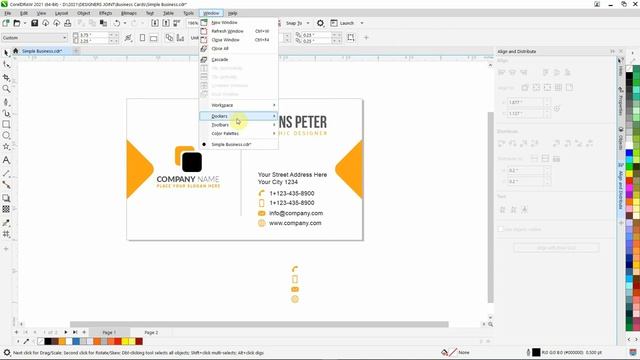Select the Mesh Fill tool
The height and width of the screenshot is (360, 640).
click(x=6, y=234)
